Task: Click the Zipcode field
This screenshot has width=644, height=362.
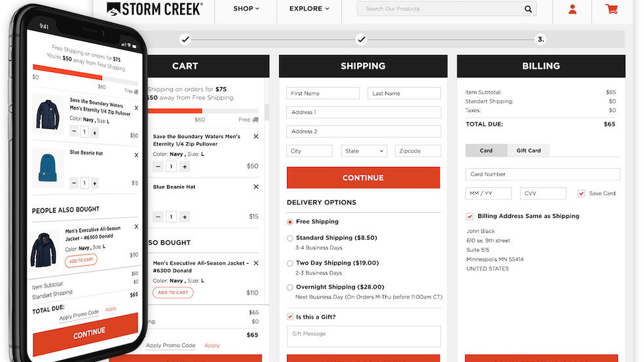Action: click(418, 151)
